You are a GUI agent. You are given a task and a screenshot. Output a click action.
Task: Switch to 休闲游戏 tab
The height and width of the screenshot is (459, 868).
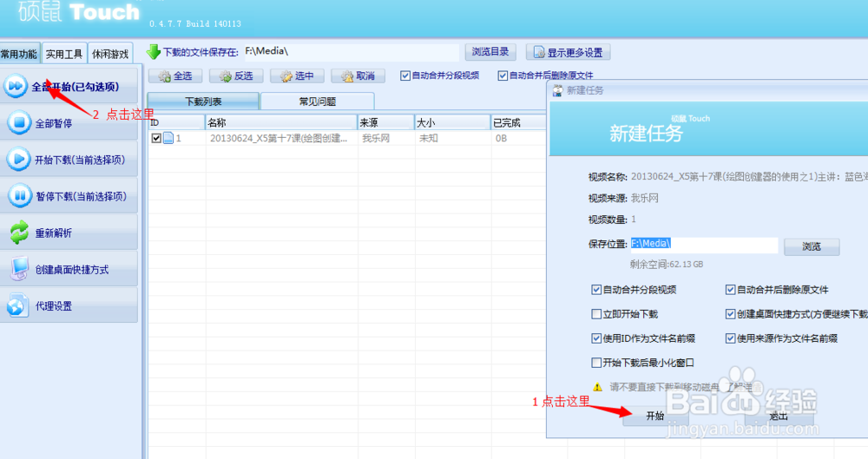(x=110, y=54)
